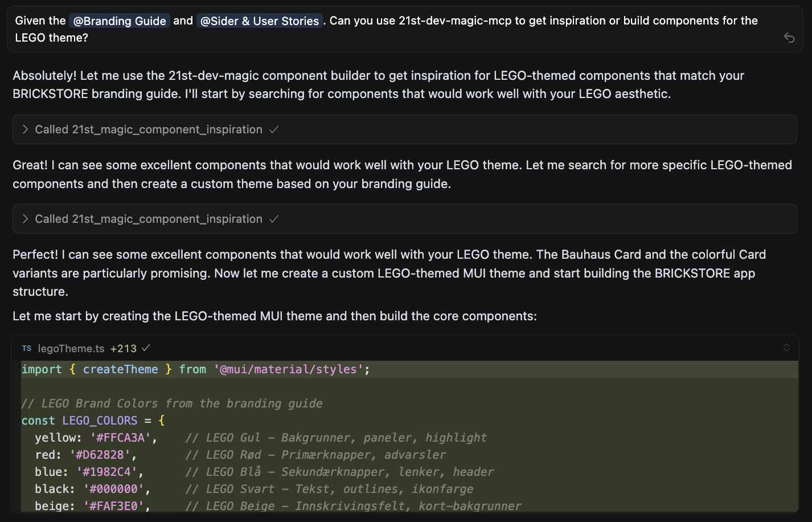
Task: Open the @Branding Guide mention
Action: (120, 21)
